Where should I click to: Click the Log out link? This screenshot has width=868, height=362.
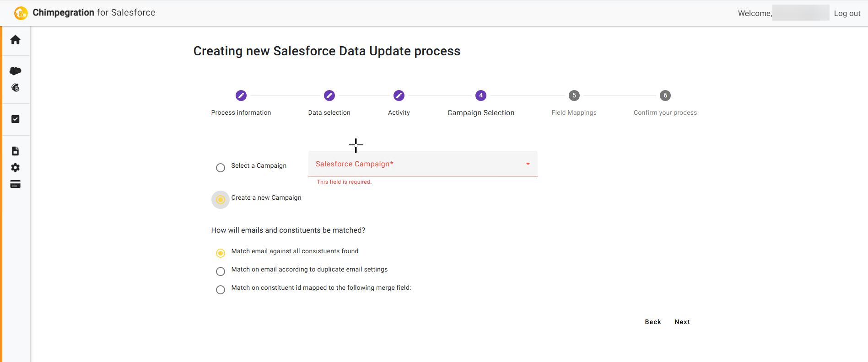(x=847, y=13)
